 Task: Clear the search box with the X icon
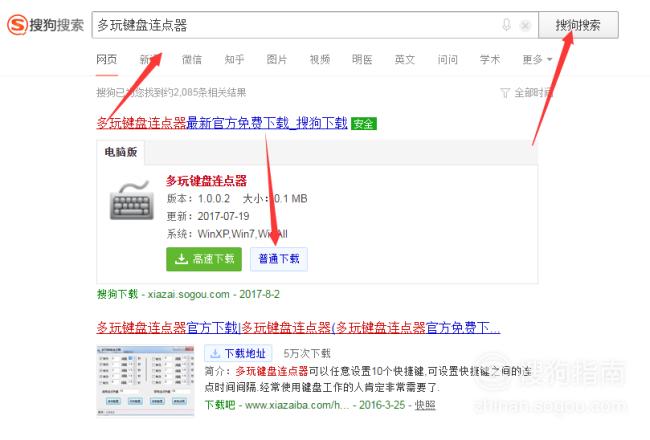point(525,26)
